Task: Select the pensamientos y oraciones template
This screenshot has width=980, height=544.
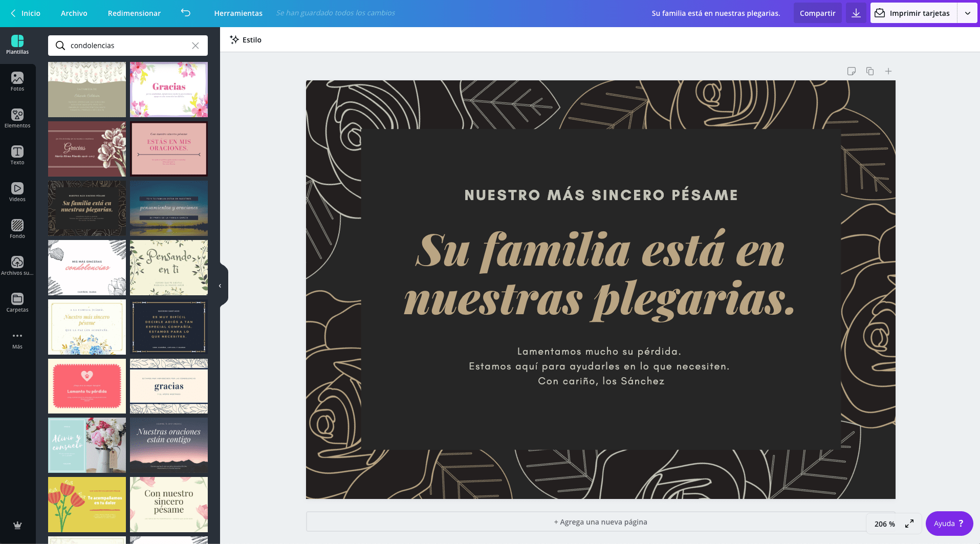Action: (169, 208)
